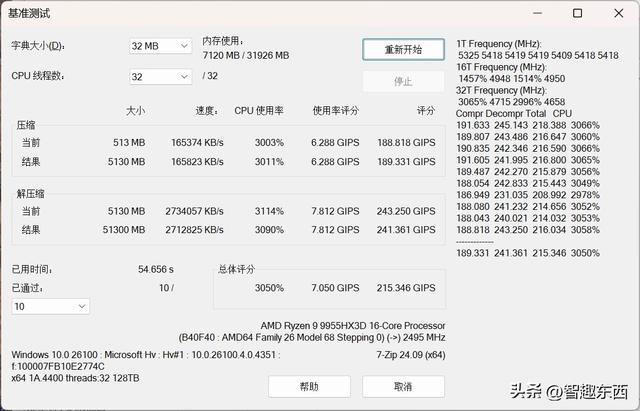Screen dimensions: 640x411
Task: Click the 7.050 GIPS total usage rating
Action: point(335,288)
